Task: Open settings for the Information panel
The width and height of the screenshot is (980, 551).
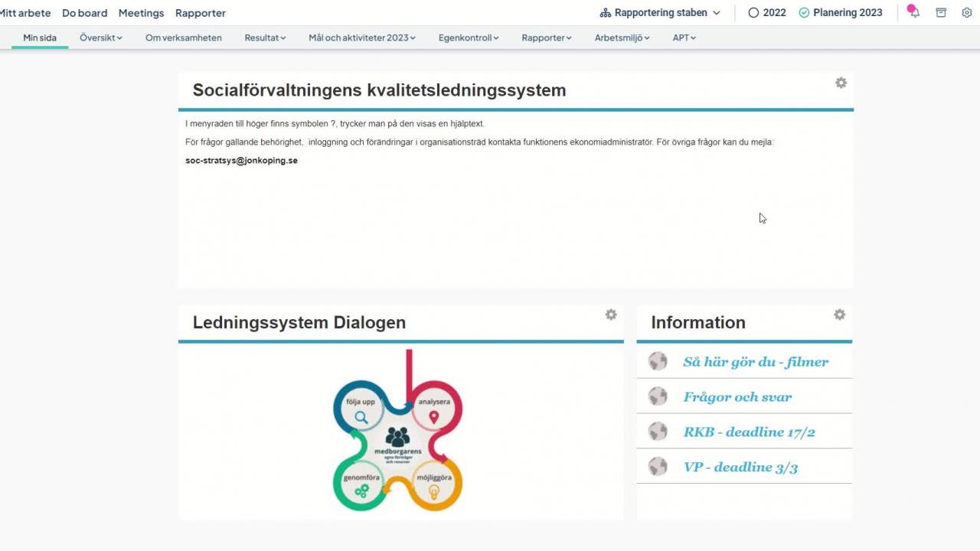Action: [839, 315]
